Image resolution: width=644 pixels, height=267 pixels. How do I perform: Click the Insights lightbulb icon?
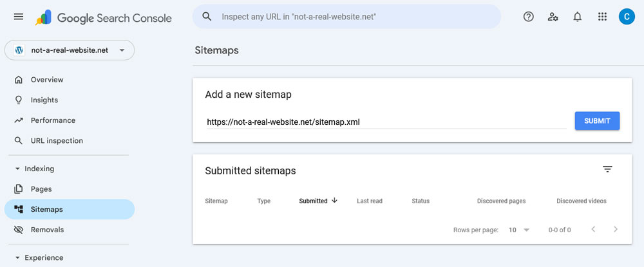click(19, 100)
